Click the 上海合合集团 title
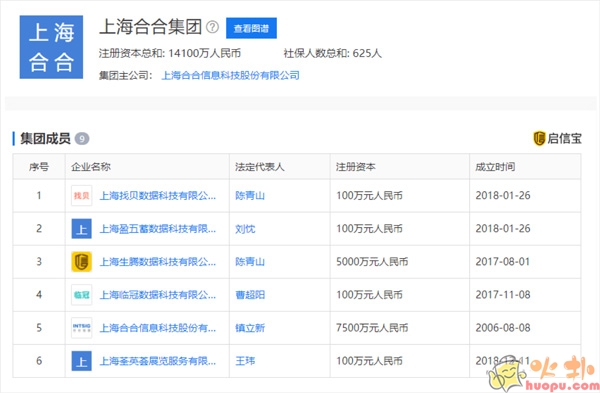 pos(150,27)
